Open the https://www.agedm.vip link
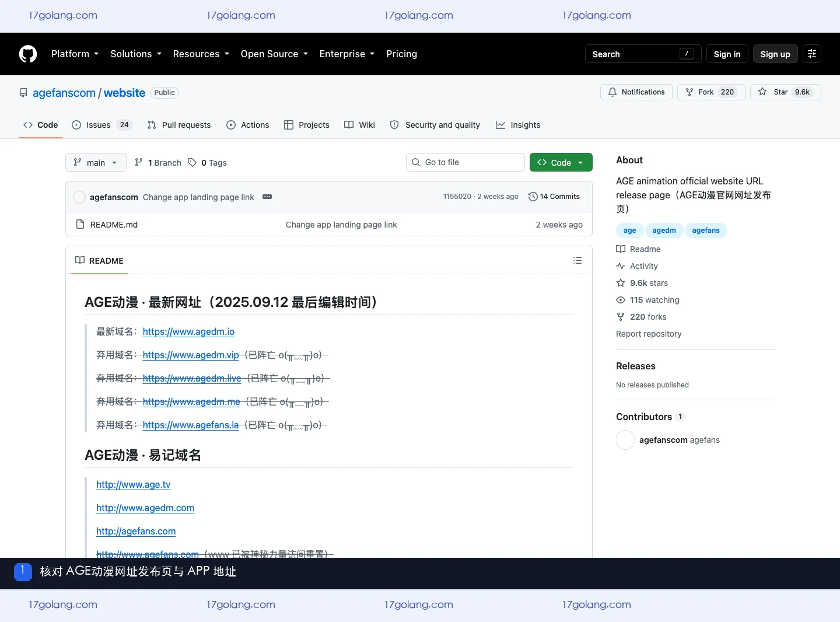This screenshot has height=622, width=840. click(x=191, y=355)
